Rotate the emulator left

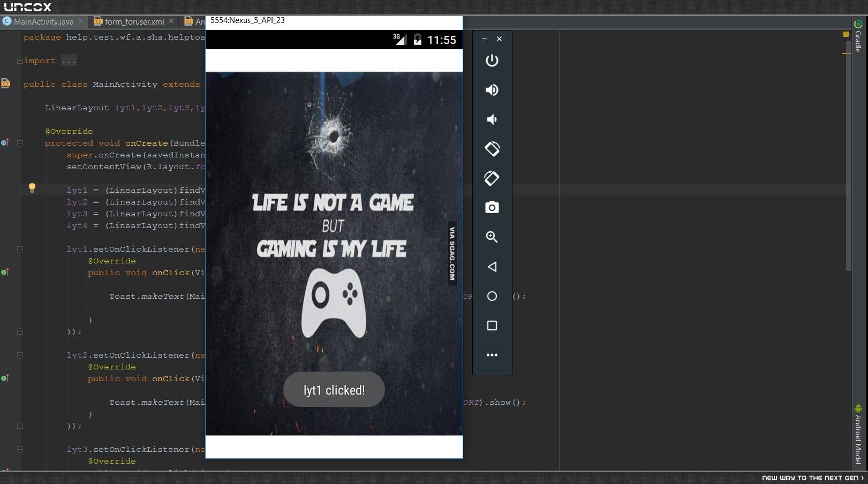(492, 149)
